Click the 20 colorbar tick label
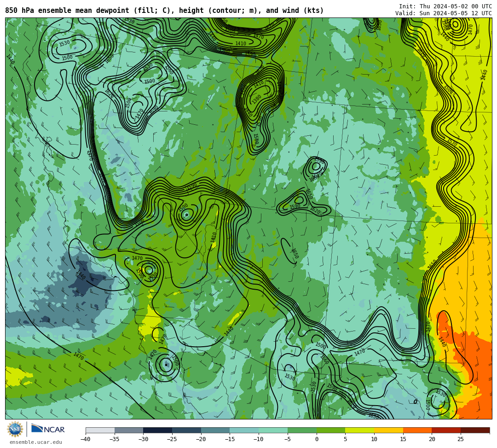 coord(432,439)
